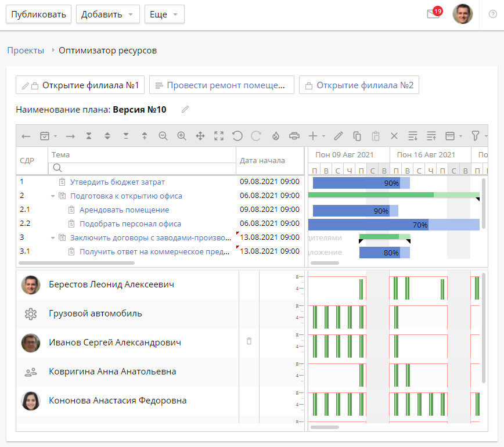Switch to the Провести ремонт помеще... tab
Screen dimensions: 504x447
[224, 84]
